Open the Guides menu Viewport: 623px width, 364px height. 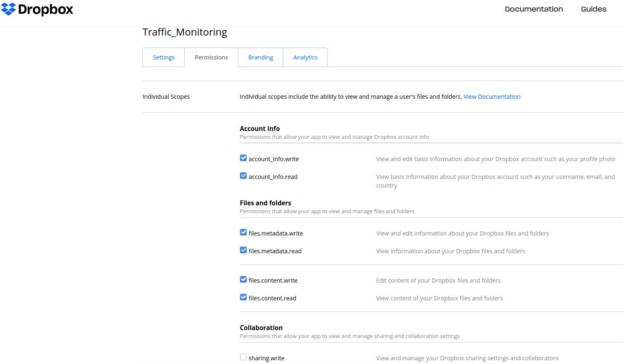pyautogui.click(x=594, y=9)
